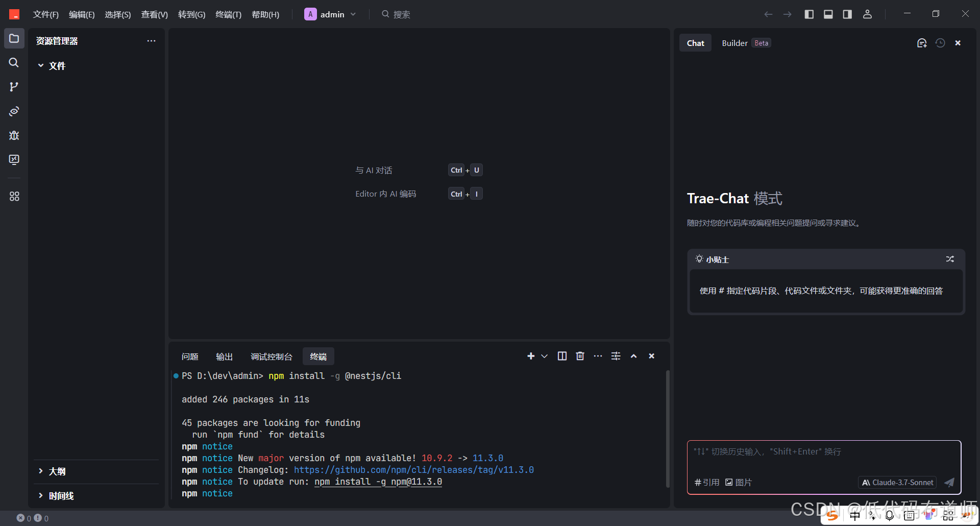Open the Claude-3.7-Sonnet model selector
Viewport: 980px width, 526px height.
[897, 482]
